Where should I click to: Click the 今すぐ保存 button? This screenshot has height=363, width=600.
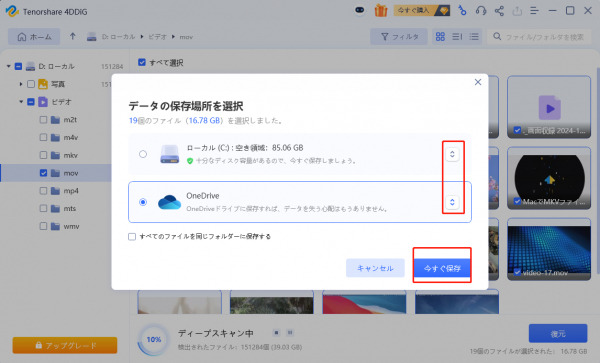coord(442,268)
